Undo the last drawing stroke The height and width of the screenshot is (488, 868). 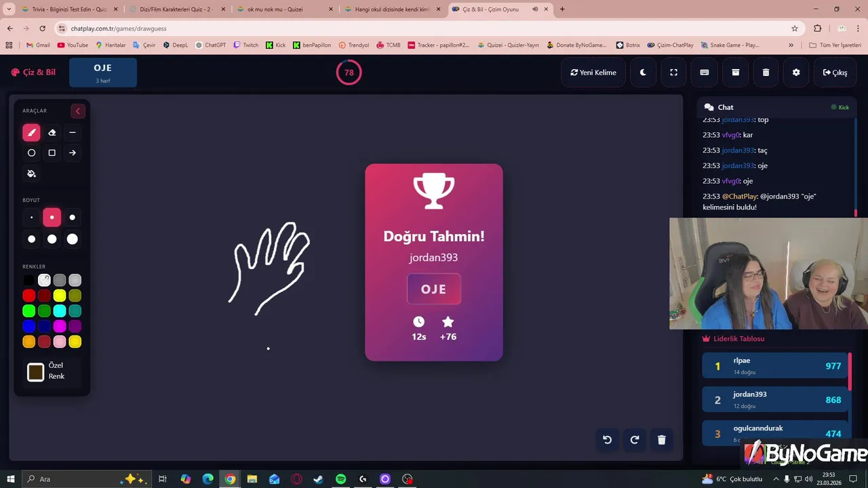click(607, 440)
